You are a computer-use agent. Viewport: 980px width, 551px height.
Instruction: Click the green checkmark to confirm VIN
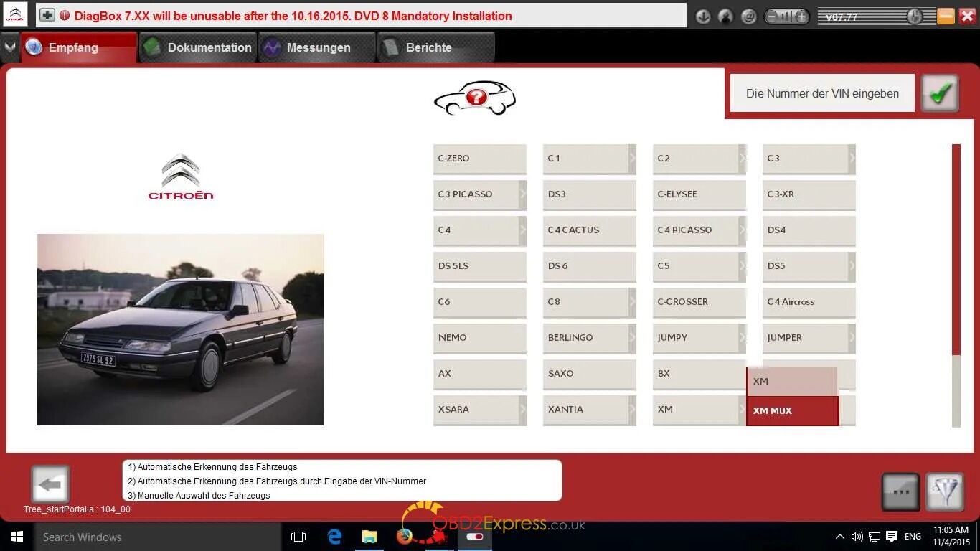940,93
